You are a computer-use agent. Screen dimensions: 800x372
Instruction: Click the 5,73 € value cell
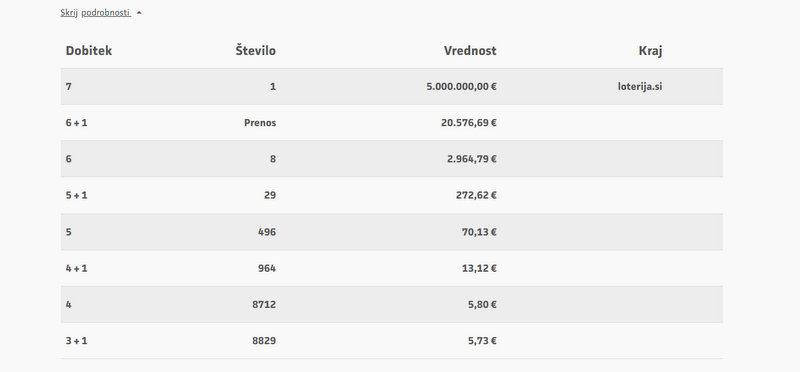click(x=482, y=340)
